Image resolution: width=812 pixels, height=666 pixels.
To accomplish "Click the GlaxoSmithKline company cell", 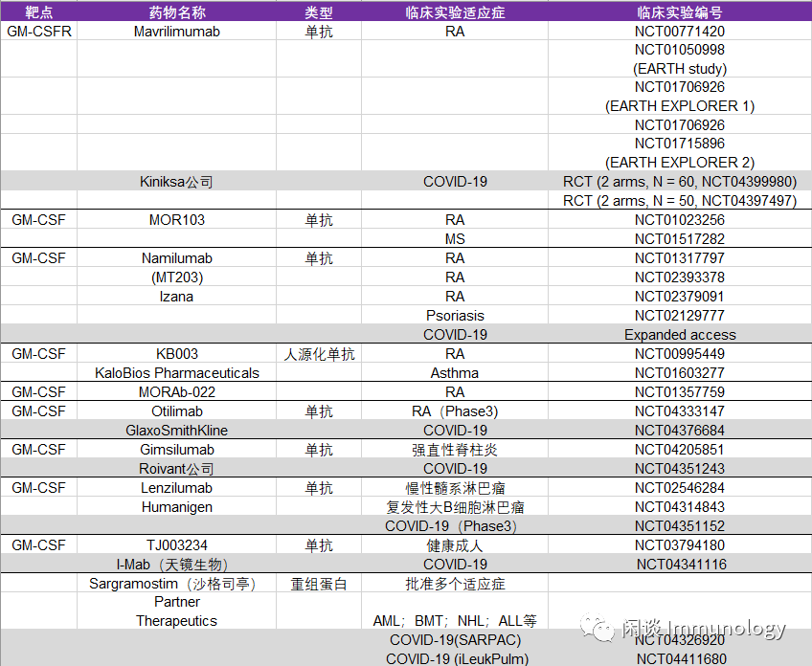I will [176, 430].
